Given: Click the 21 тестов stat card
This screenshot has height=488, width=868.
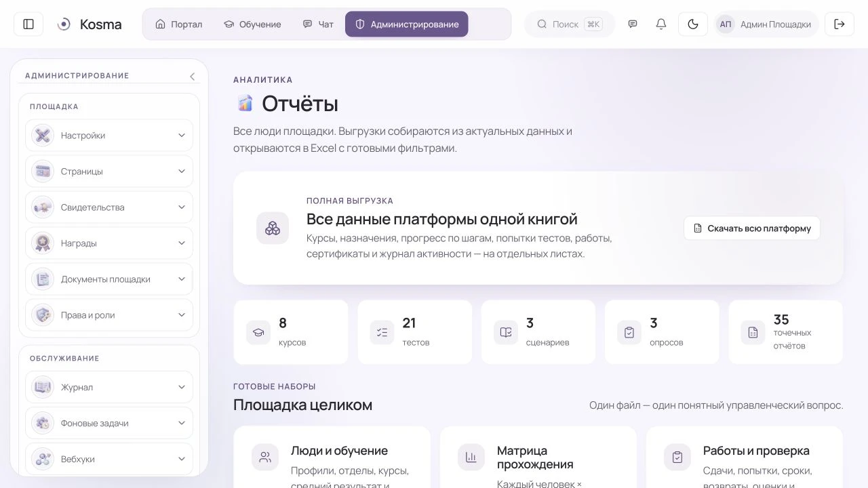Looking at the screenshot, I should click(x=415, y=332).
